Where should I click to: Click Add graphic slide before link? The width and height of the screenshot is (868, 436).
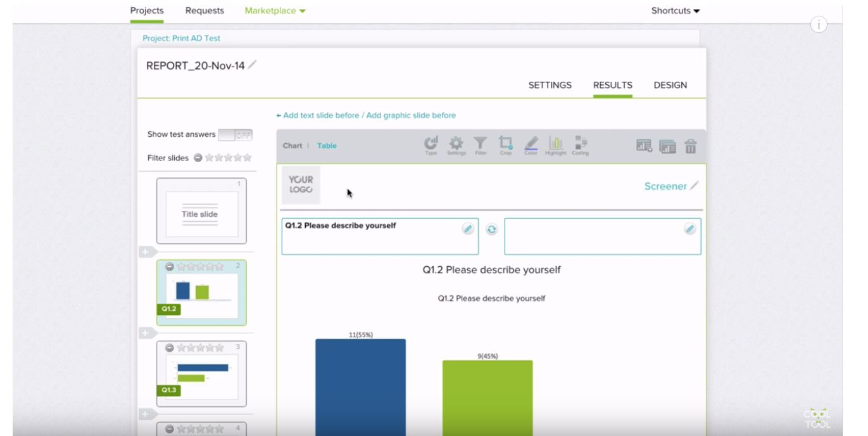(411, 115)
